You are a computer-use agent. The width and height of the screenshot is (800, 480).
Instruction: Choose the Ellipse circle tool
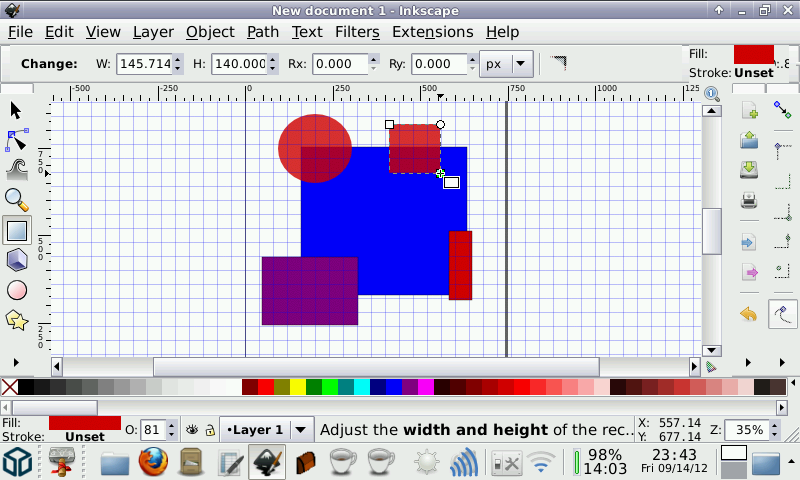point(16,290)
